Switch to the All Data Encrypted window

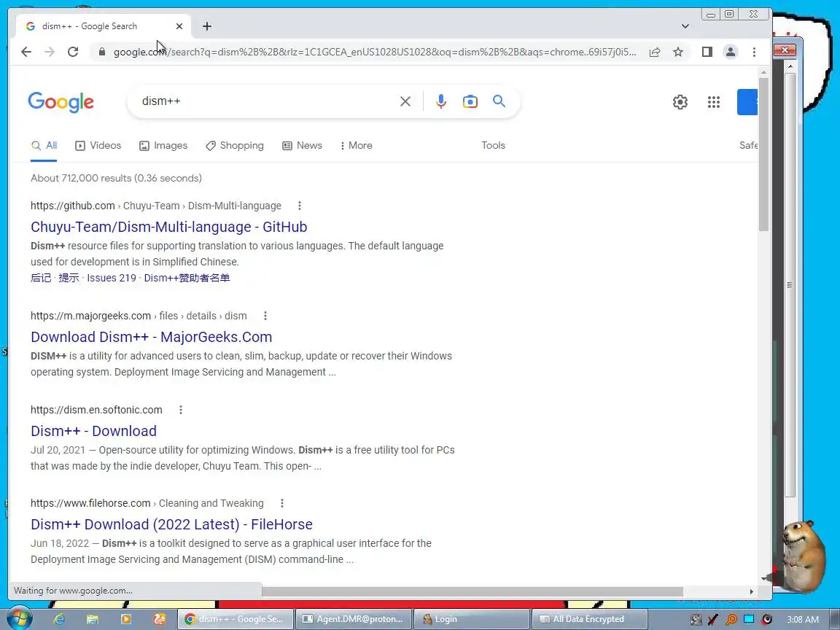(x=589, y=619)
